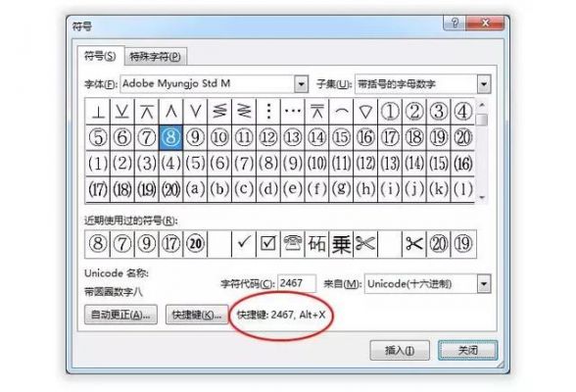Image resolution: width=576 pixels, height=392 pixels.
Task: Select circled number ⑩ in the grid
Action: [x=219, y=137]
